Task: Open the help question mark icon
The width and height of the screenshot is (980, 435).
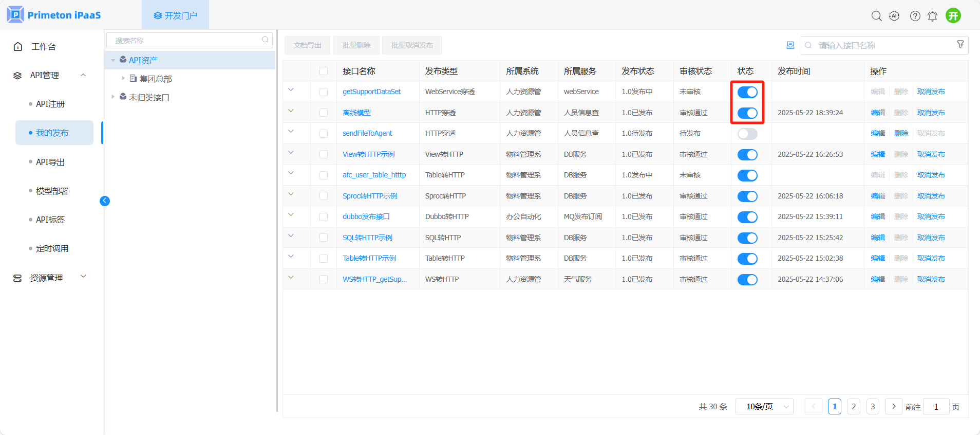Action: (915, 16)
